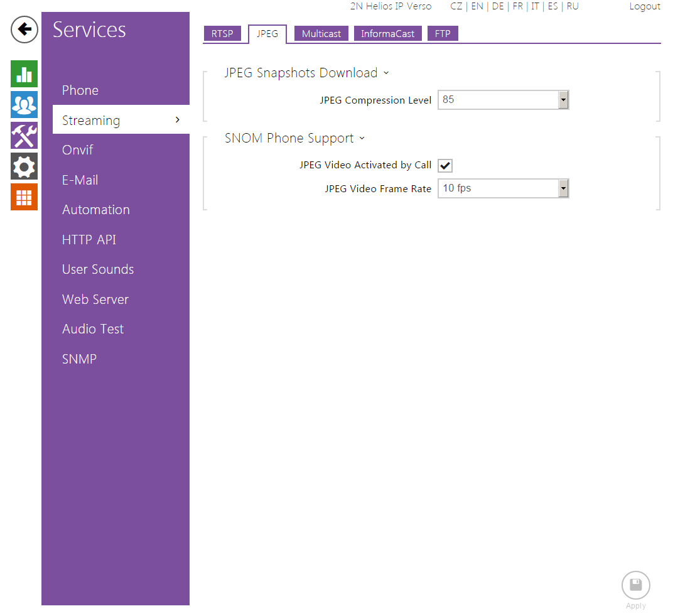Open the orange grid apps icon

click(x=24, y=197)
